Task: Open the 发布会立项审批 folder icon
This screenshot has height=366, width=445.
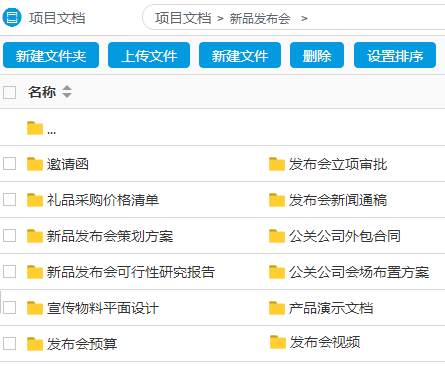Action: click(277, 164)
